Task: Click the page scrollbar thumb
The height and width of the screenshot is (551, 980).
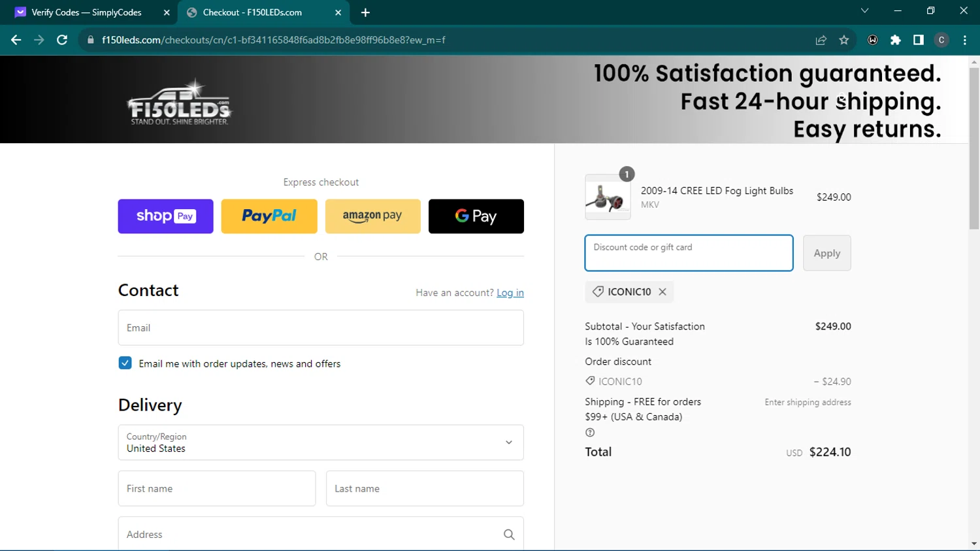Action: click(974, 148)
